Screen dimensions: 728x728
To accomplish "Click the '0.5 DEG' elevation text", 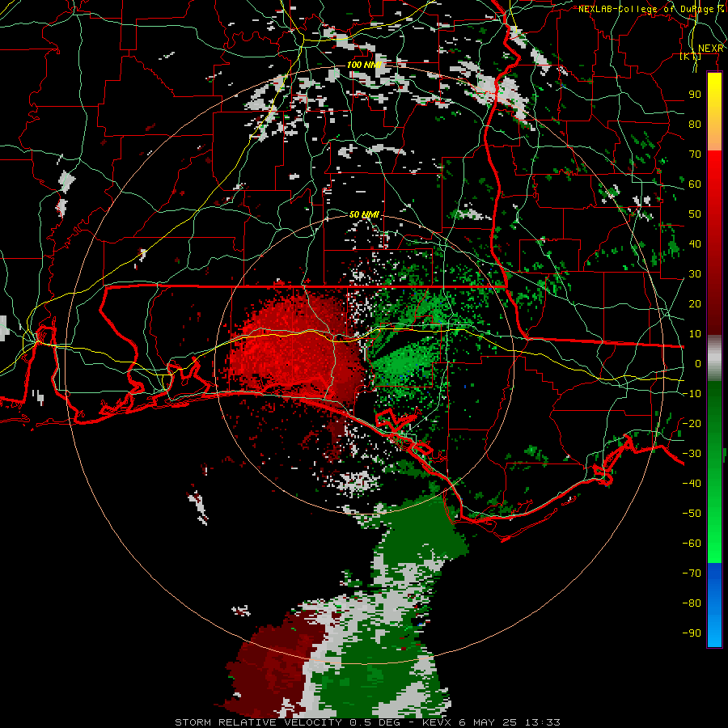I will pos(373,722).
